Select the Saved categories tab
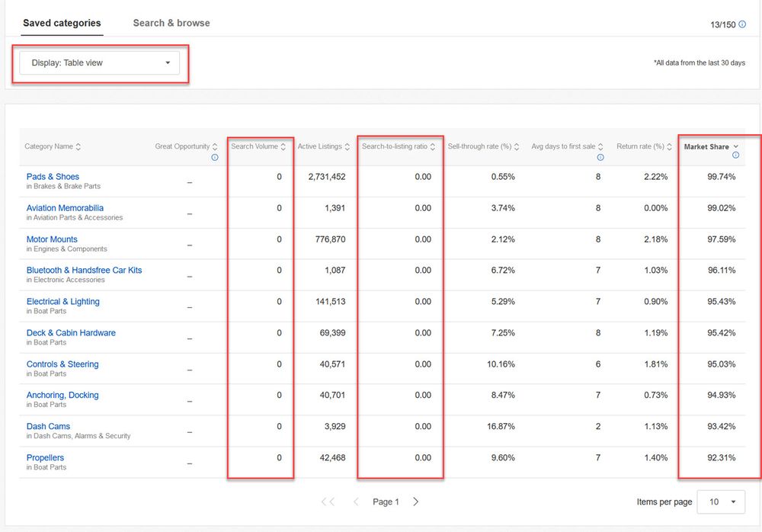The height and width of the screenshot is (532, 762). [x=62, y=23]
